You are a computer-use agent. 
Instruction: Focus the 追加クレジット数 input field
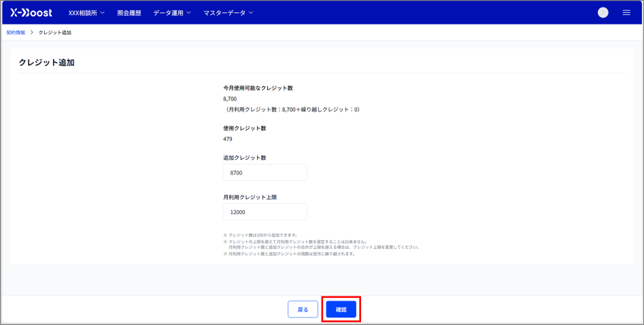click(x=265, y=173)
